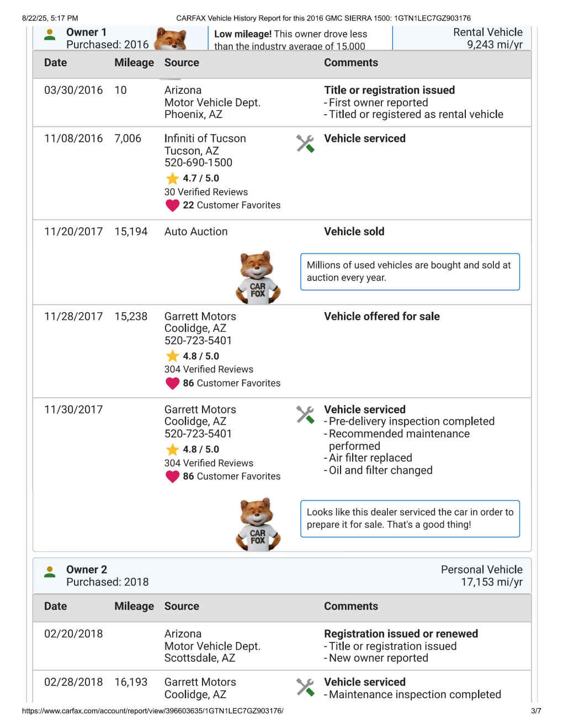
Task: Click Car Fox mascot beside dealer-serviced note
Action: [x=258, y=524]
